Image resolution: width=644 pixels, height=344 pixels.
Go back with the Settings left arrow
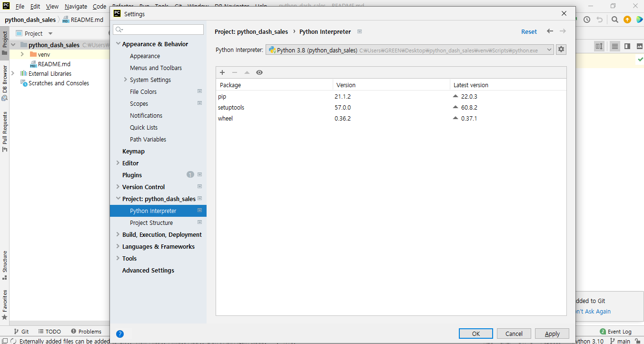(550, 31)
